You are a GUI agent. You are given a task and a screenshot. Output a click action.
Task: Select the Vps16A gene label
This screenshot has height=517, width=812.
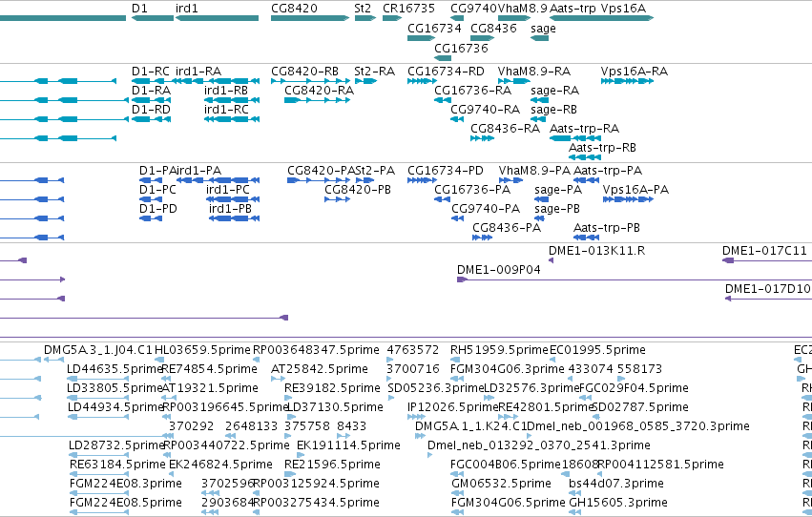623,9
